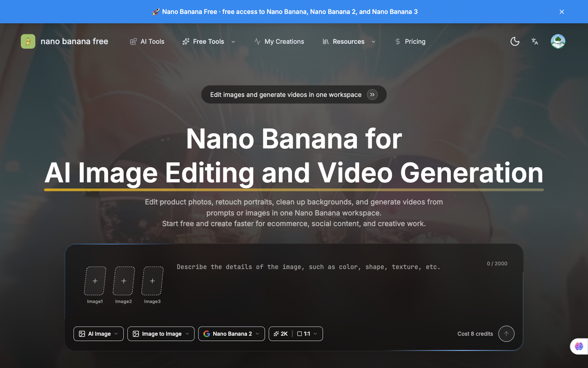This screenshot has height=368, width=588.
Task: Submit the prompt with the arrow-up button
Action: click(x=506, y=334)
